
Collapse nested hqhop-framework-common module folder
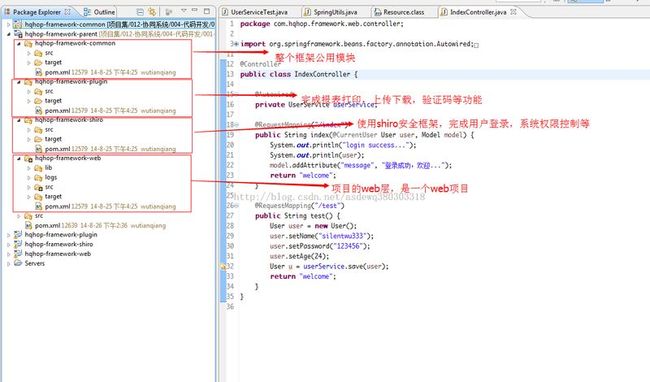tap(19, 43)
